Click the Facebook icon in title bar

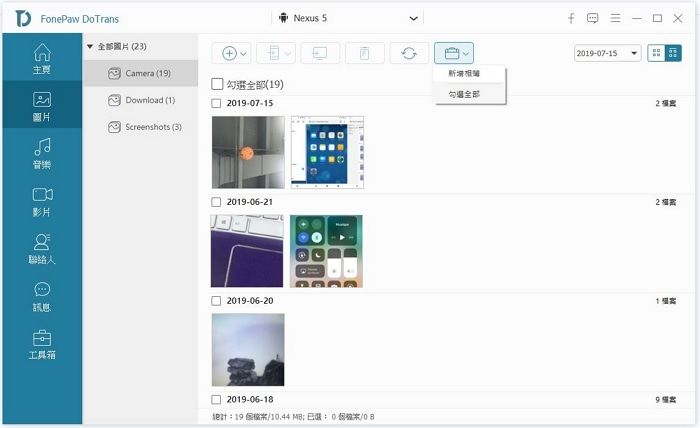[571, 18]
